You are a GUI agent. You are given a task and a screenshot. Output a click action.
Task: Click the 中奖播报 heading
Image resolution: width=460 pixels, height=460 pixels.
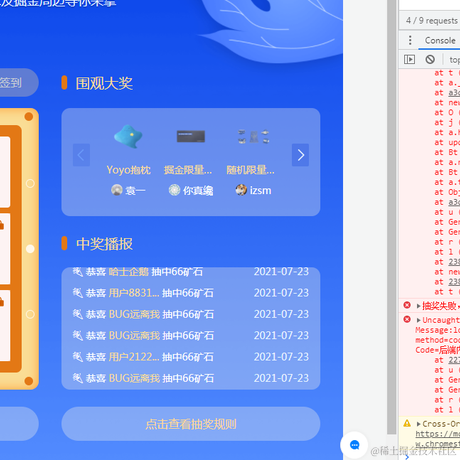(104, 244)
